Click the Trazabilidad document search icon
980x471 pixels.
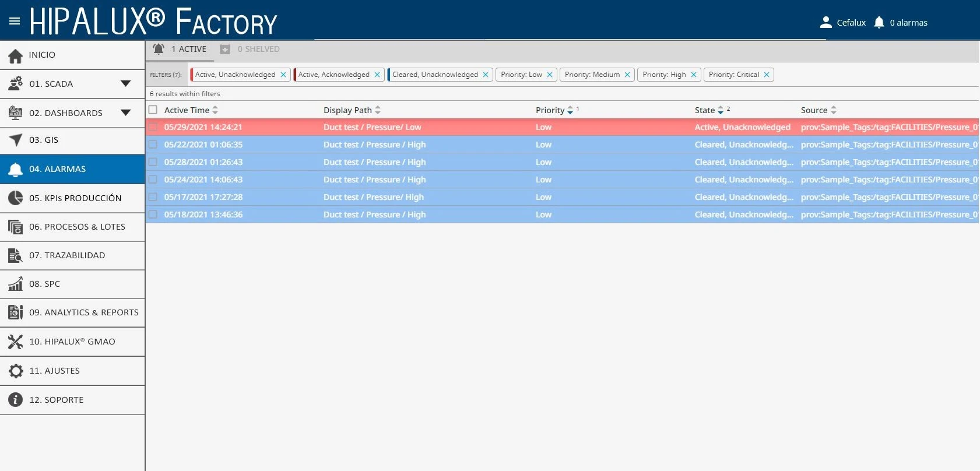coord(16,255)
